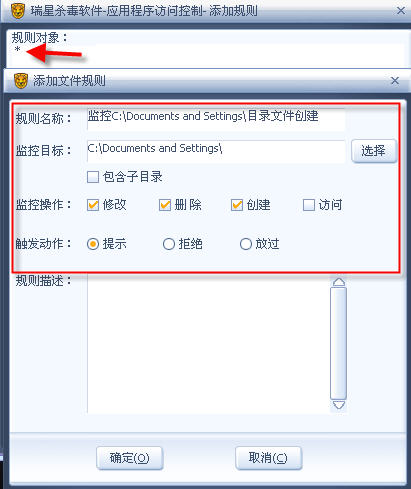Click the description box scroll up arrow

pos(339,282)
